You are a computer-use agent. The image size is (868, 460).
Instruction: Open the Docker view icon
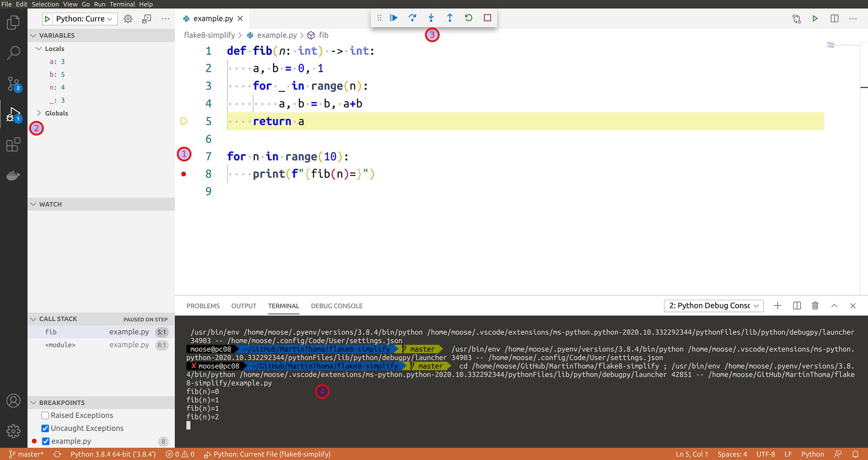pos(13,175)
